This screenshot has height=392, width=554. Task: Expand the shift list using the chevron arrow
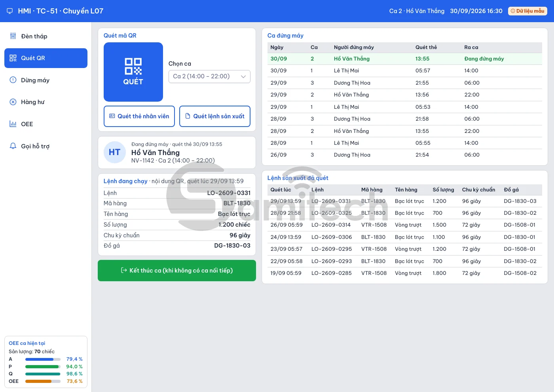(243, 76)
